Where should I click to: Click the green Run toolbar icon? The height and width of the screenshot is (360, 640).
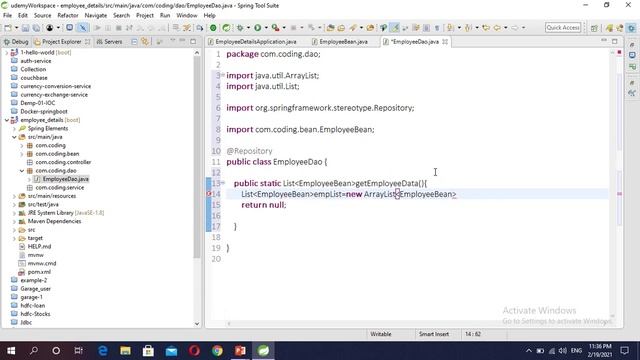(258, 28)
